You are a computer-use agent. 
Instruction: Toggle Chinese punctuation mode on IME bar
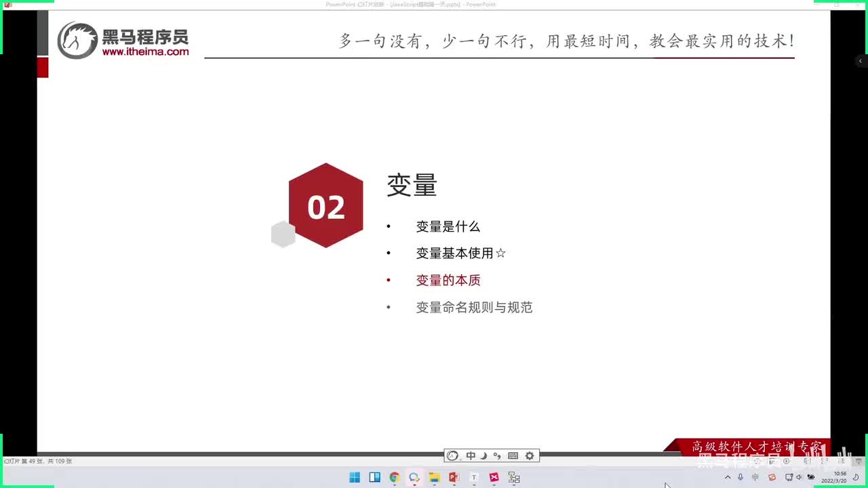(497, 456)
